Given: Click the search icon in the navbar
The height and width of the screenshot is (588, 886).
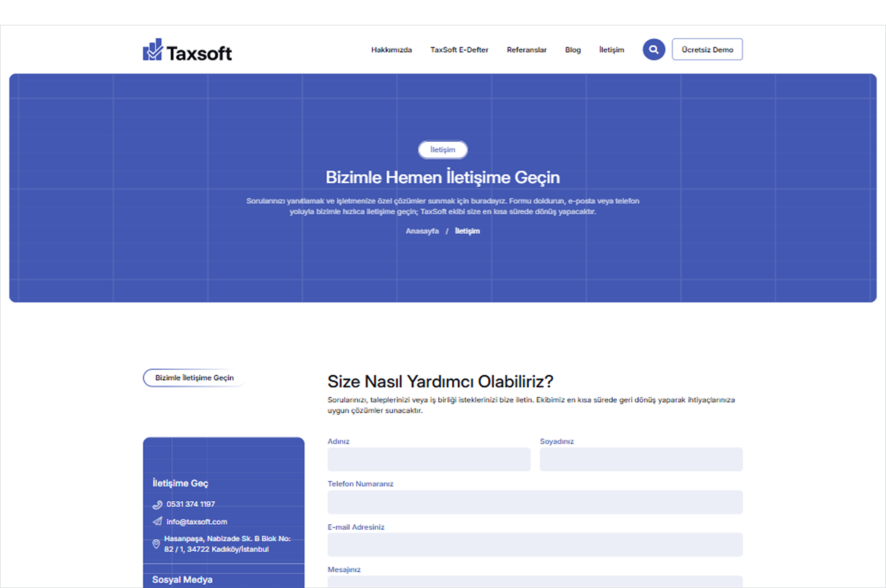Looking at the screenshot, I should coord(653,49).
